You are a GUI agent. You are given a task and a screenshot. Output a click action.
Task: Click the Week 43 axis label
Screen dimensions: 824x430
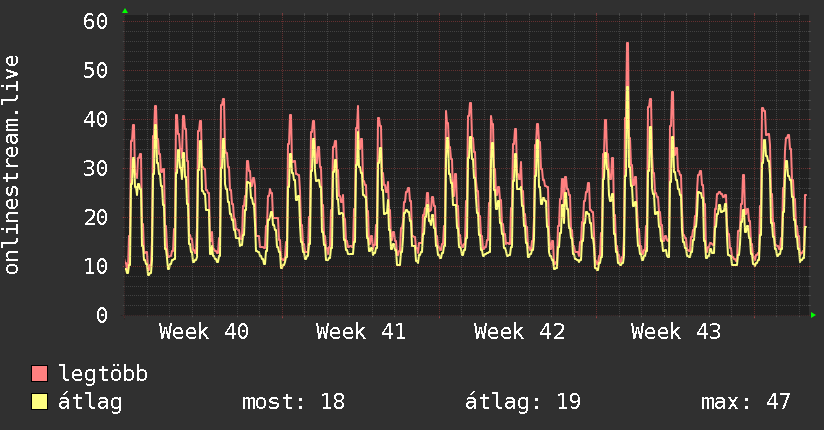[676, 332]
